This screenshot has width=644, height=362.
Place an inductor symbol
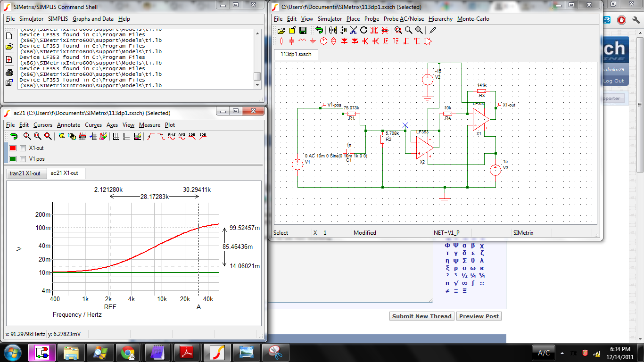(x=302, y=41)
